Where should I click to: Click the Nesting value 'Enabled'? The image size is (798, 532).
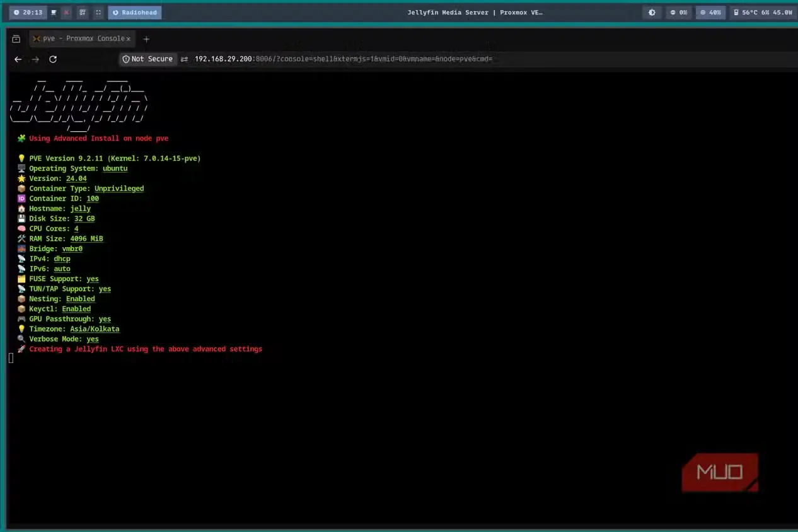pos(81,299)
